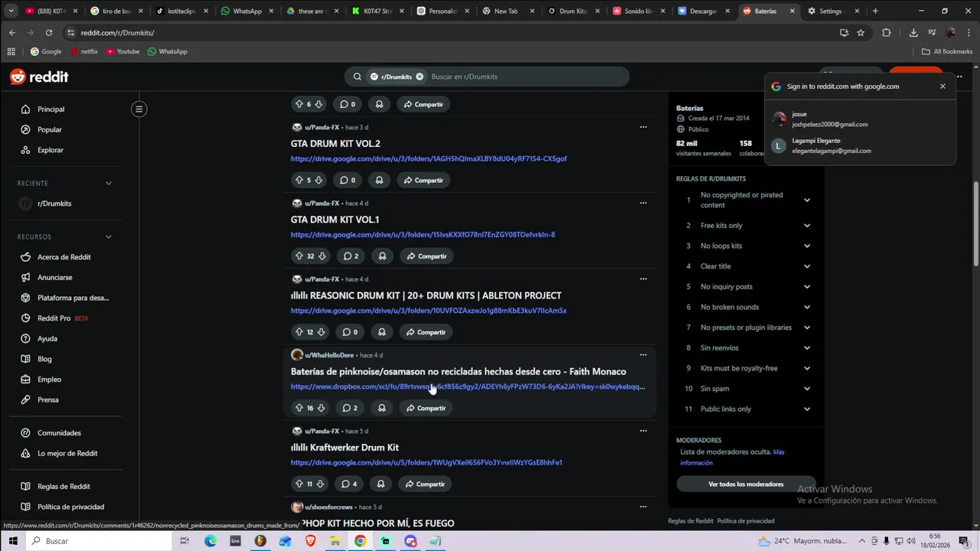Open Google Drive link of GTA DRUM KIT VOL.2
Screen dimensions: 980x551
click(429, 158)
